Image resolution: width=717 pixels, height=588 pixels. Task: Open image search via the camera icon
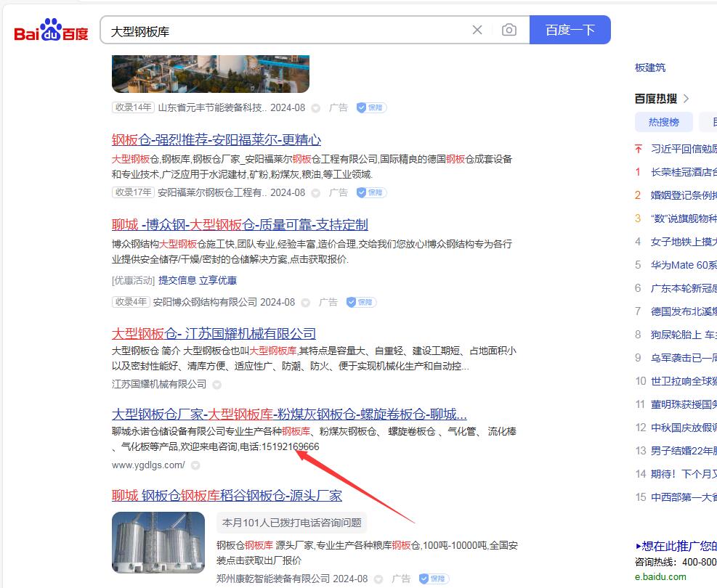[x=509, y=30]
